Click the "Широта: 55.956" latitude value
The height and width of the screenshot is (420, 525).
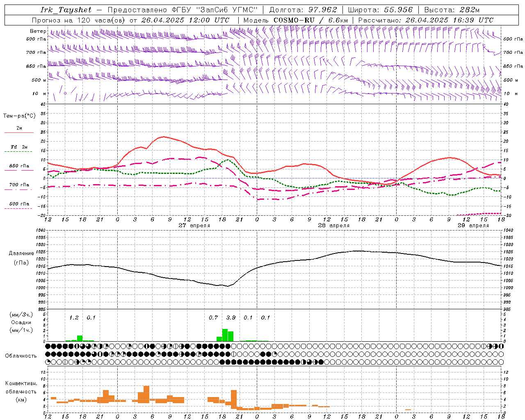point(380,10)
